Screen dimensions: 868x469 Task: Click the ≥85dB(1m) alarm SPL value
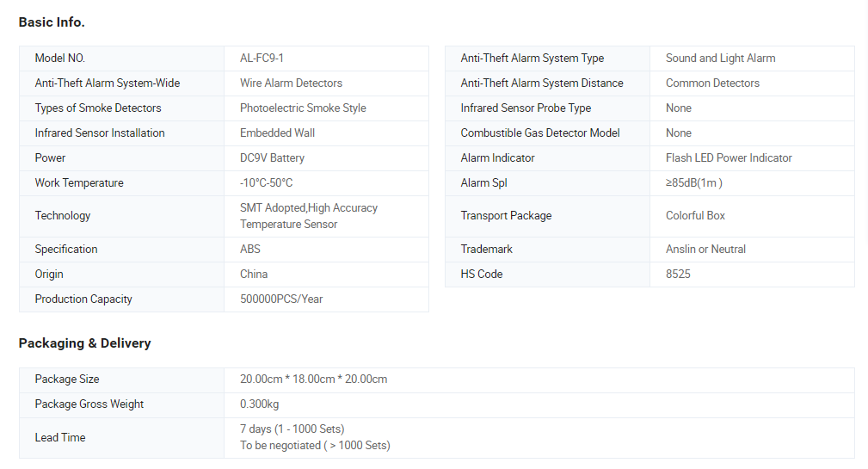[x=693, y=183]
